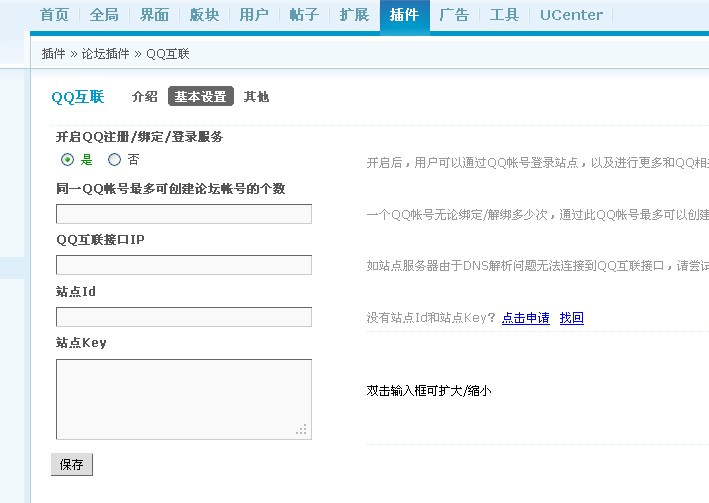Screen dimensions: 709x503
Task: Click the QQ互联 breadcrumb text
Action: tap(168, 54)
